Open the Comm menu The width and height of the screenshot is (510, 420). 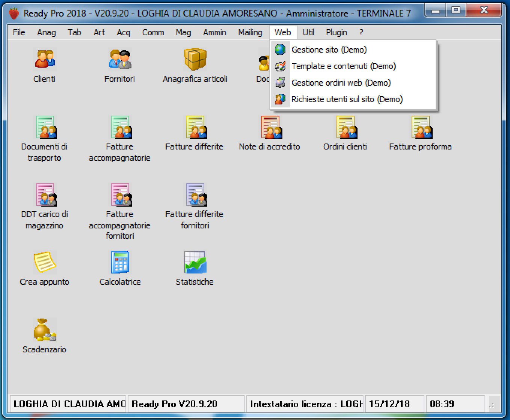pyautogui.click(x=153, y=32)
